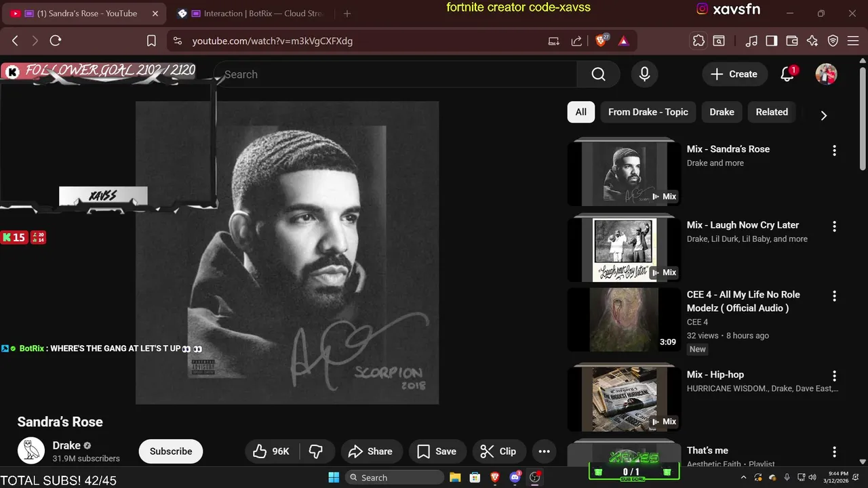
Task: Select the Drake filter chip
Action: (722, 112)
